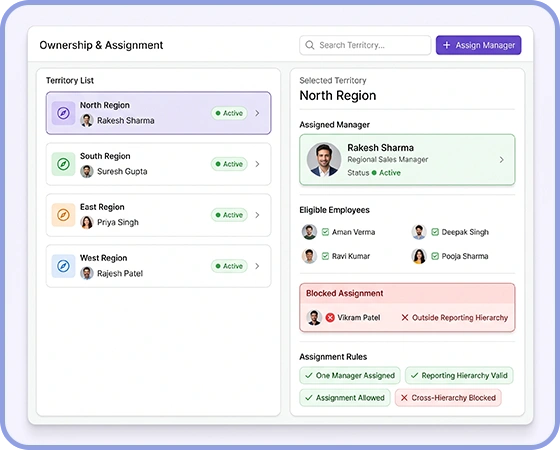This screenshot has height=450, width=560.
Task: Toggle Ravi Kumar's checkbox
Action: click(x=325, y=256)
